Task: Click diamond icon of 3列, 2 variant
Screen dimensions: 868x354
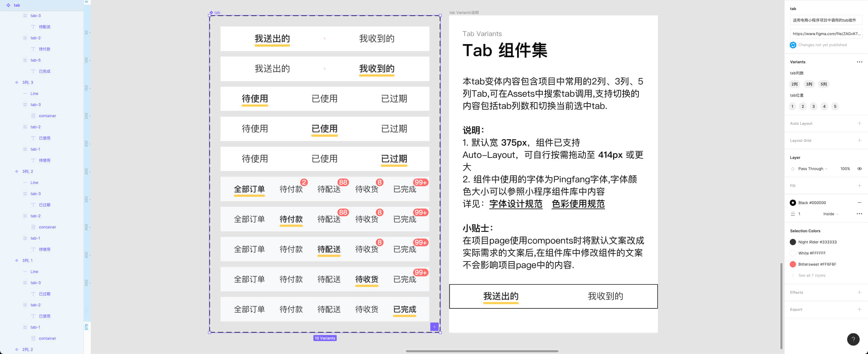Action: [17, 171]
